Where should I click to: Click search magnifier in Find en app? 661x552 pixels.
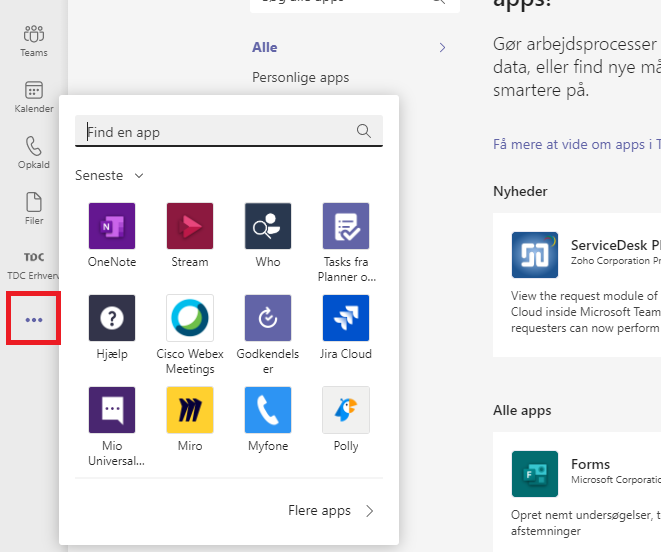pos(363,131)
